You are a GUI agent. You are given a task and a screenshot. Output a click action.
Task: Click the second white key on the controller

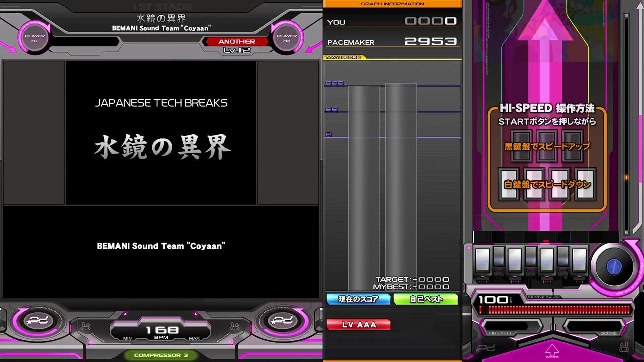point(515,260)
